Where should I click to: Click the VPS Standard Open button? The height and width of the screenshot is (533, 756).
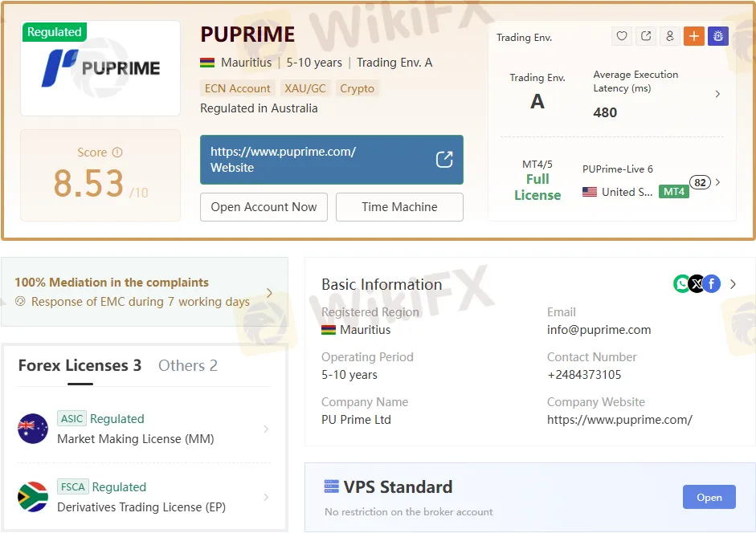coord(709,497)
